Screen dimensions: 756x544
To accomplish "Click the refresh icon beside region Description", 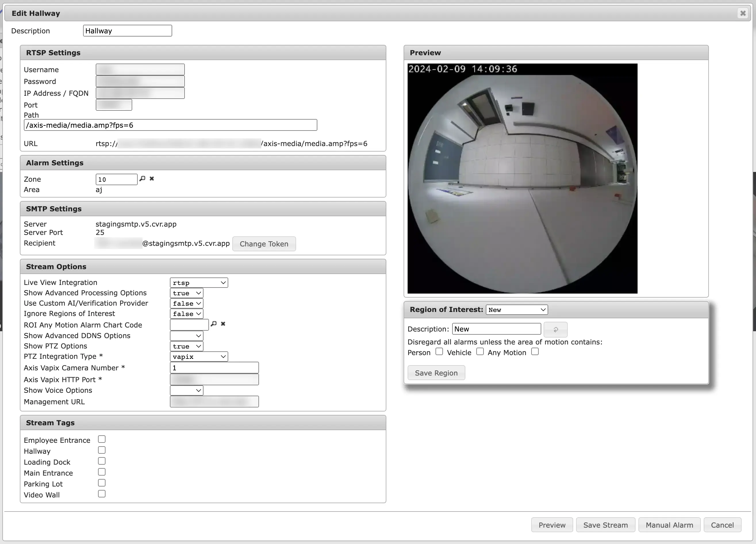I will [x=555, y=329].
